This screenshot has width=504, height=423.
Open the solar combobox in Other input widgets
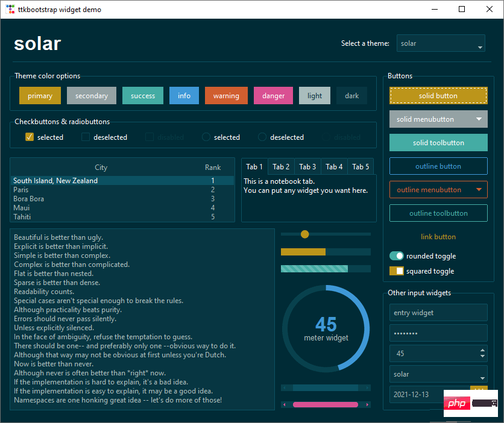click(438, 374)
